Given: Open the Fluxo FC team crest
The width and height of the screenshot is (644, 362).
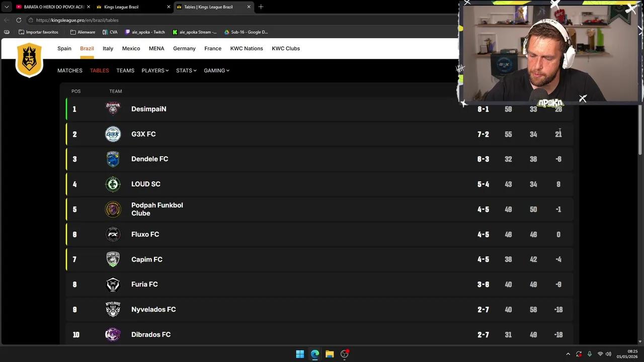Looking at the screenshot, I should (x=113, y=234).
